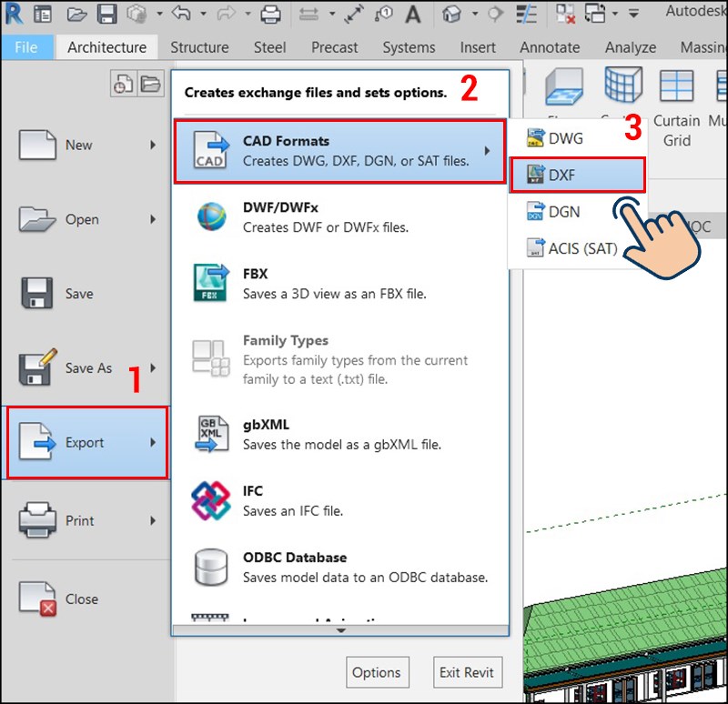Click the Switch Windows icon
The width and height of the screenshot is (728, 704).
595,14
